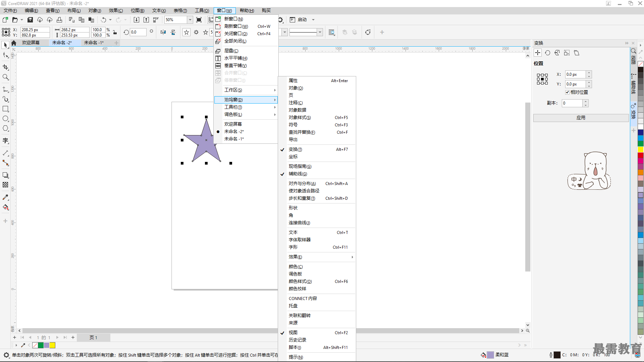Expand the 工作区 submenu
This screenshot has width=644, height=362.
click(x=246, y=90)
